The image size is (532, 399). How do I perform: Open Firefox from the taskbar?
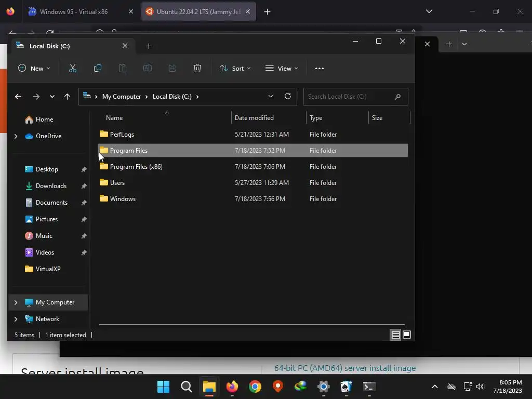point(232,387)
